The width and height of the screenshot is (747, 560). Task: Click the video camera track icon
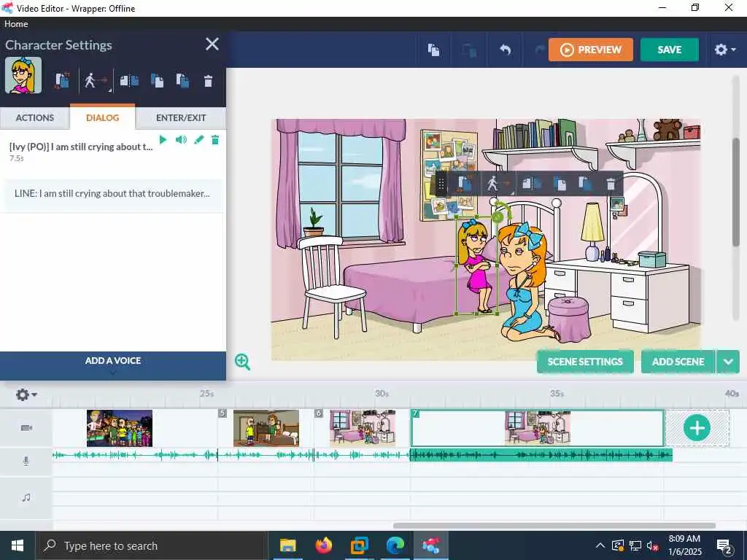(27, 427)
